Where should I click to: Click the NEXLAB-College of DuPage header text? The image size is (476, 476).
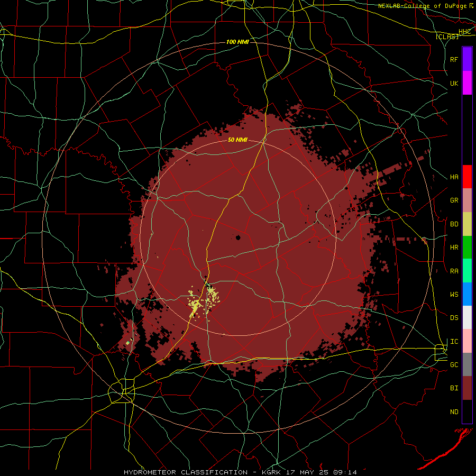click(x=422, y=6)
